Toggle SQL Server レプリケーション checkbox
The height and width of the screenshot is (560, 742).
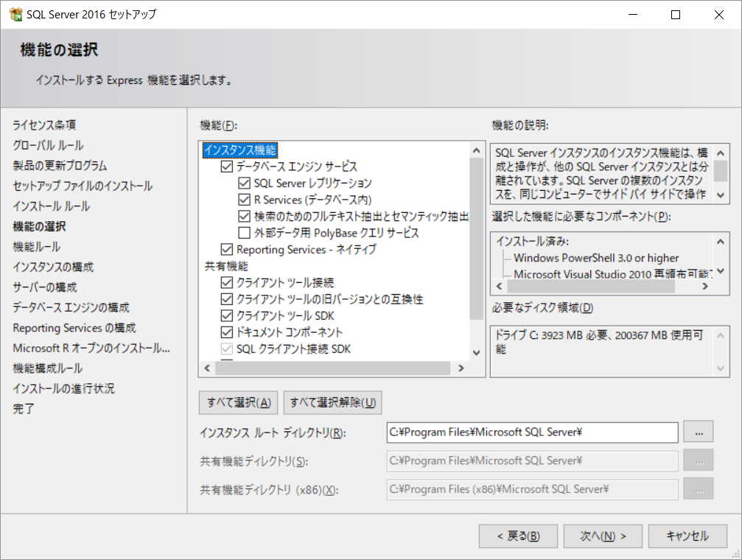(244, 183)
